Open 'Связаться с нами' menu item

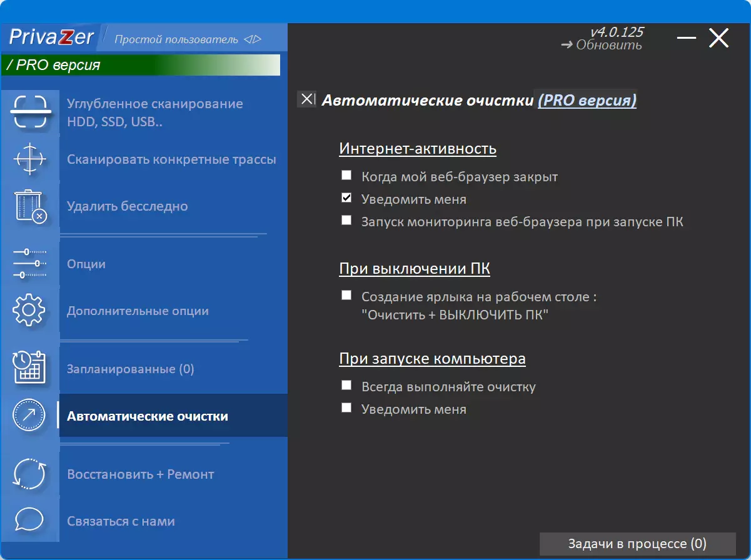pyautogui.click(x=121, y=521)
